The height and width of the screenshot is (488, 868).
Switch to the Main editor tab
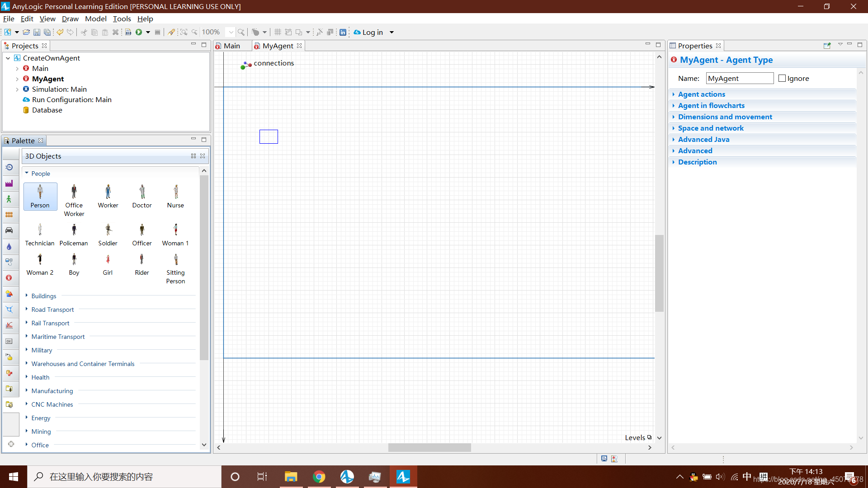click(x=231, y=46)
